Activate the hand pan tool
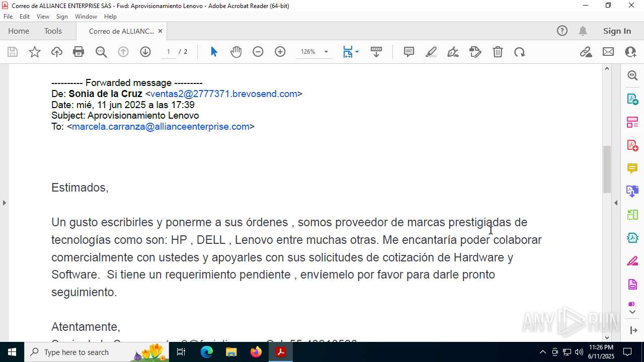This screenshot has height=362, width=644. tap(236, 52)
